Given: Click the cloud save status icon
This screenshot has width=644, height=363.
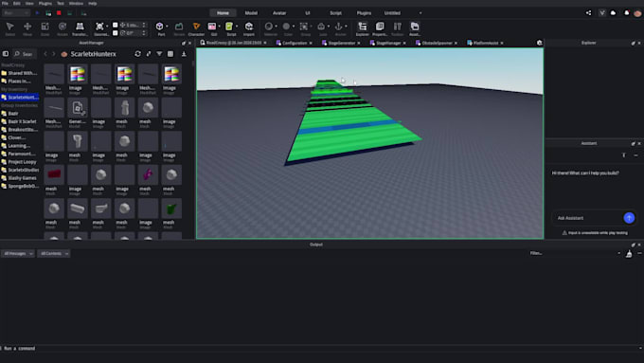Looking at the screenshot, I should click(x=613, y=12).
